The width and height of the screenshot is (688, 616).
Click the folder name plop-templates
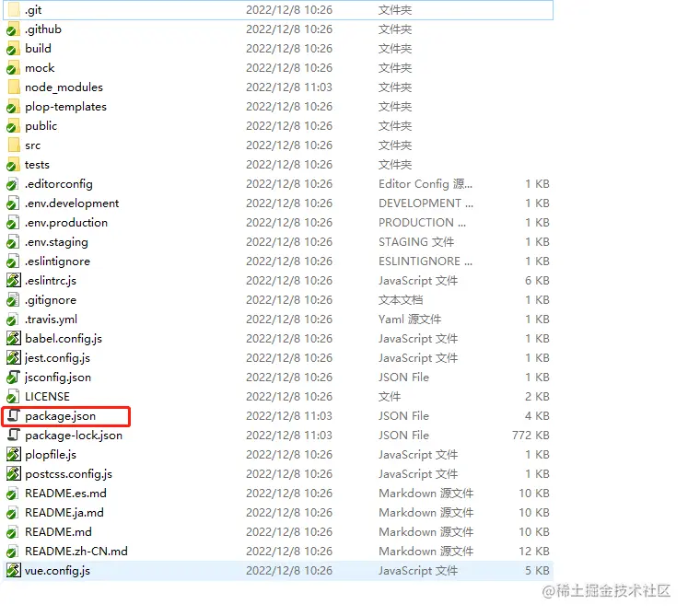[x=65, y=107]
